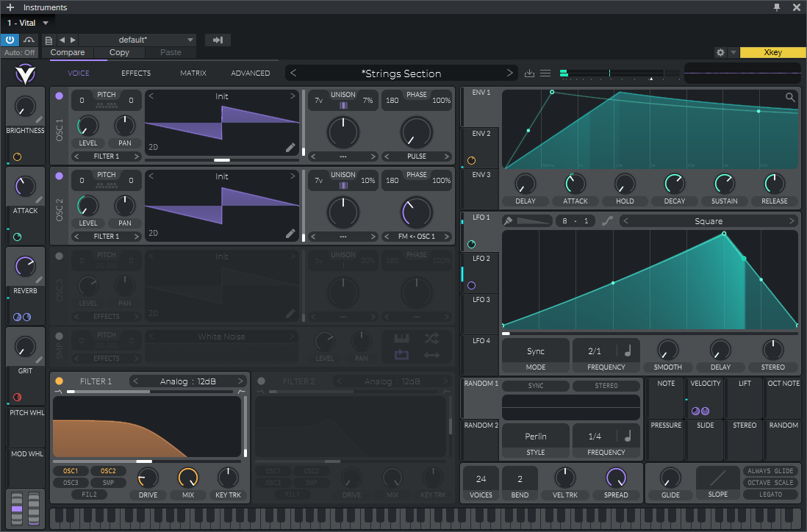807x532 pixels.
Task: Click the envelope magnifier zoom icon
Action: [x=790, y=98]
